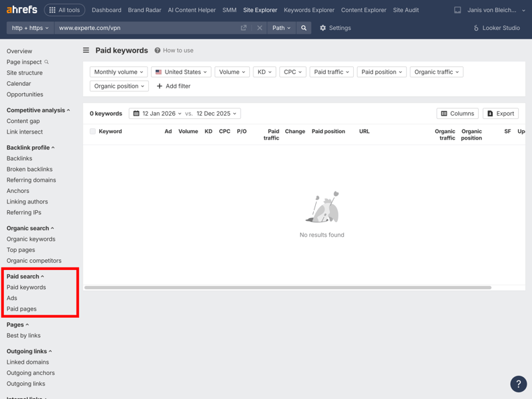532x399 pixels.
Task: Click the Page inspect search icon
Action: tap(47, 62)
